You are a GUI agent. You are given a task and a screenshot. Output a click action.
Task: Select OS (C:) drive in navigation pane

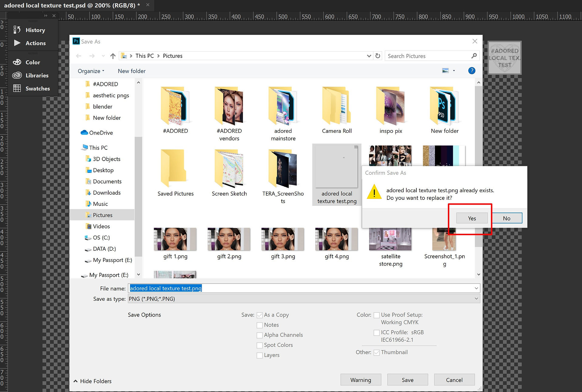tap(101, 237)
